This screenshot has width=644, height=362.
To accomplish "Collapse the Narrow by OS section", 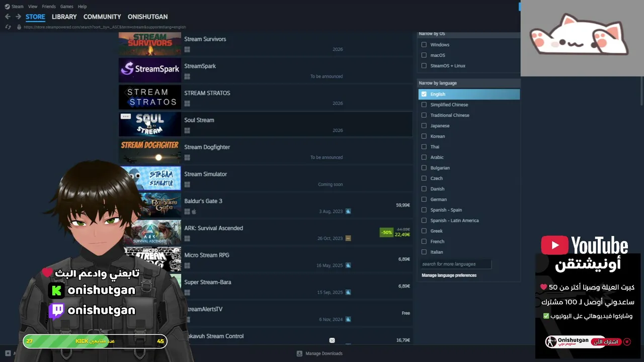I will (468, 34).
